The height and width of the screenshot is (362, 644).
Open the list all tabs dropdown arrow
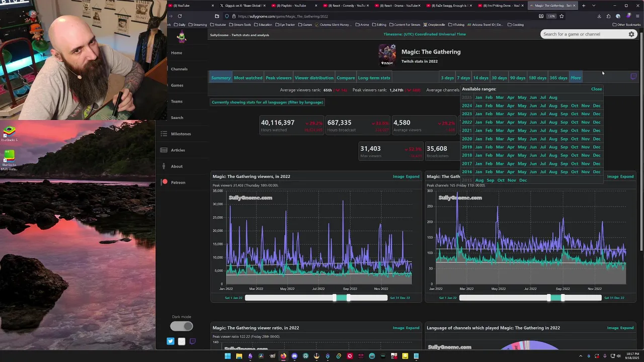pos(594,6)
